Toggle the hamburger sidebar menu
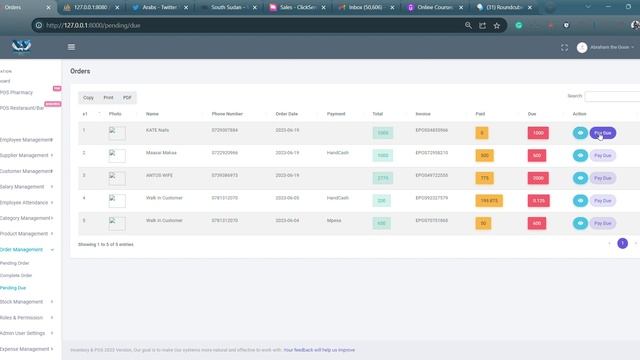Screen dimensions: 640x360 [x=71, y=47]
